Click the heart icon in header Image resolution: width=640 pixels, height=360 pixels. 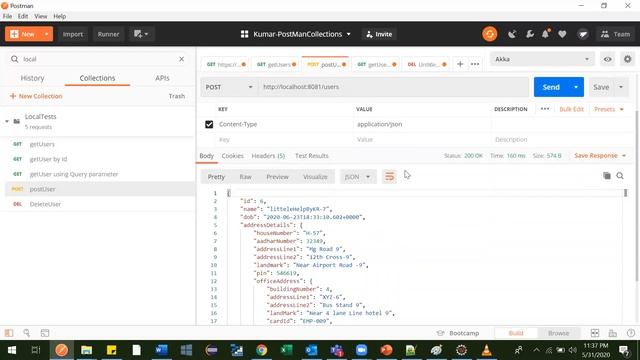[x=562, y=34]
